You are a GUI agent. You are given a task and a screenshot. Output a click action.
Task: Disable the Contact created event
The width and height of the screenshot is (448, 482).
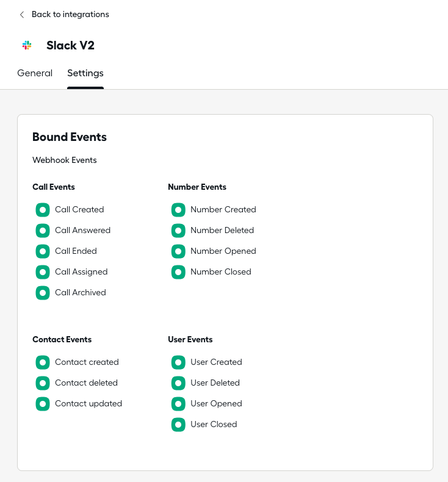(x=43, y=362)
